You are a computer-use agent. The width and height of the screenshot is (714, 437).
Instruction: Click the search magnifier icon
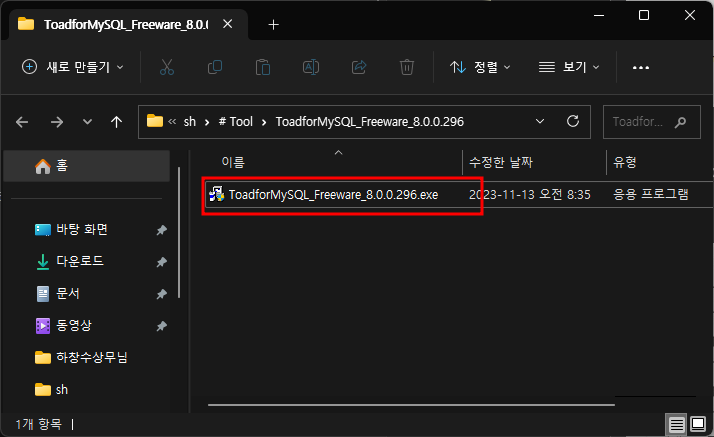[x=680, y=122]
